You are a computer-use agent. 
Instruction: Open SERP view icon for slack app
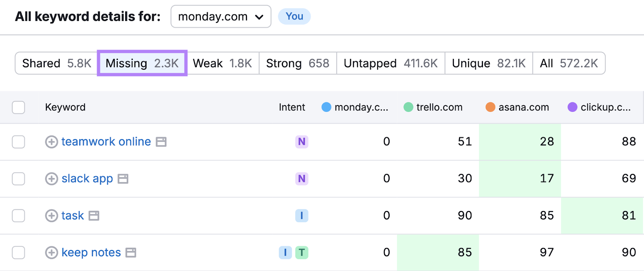tap(123, 179)
